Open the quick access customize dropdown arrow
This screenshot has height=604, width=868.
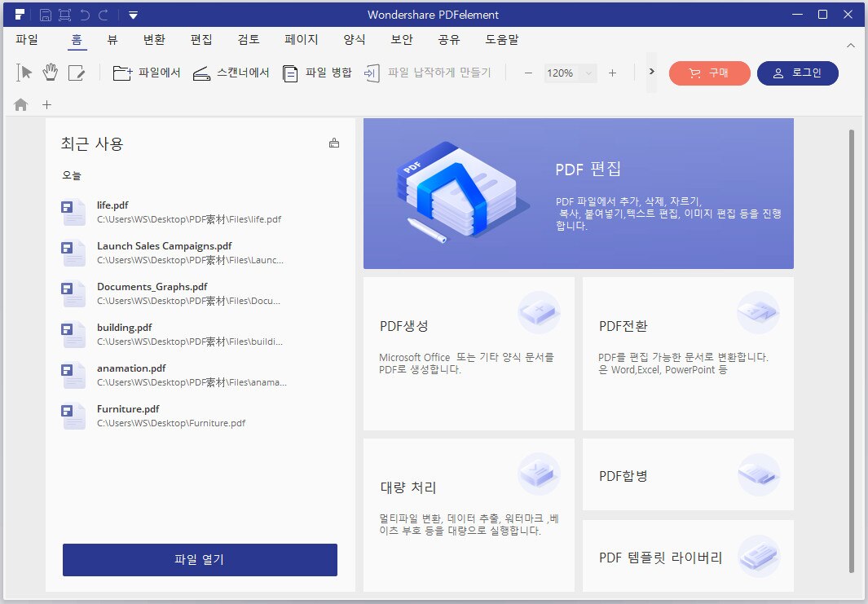pyautogui.click(x=133, y=15)
